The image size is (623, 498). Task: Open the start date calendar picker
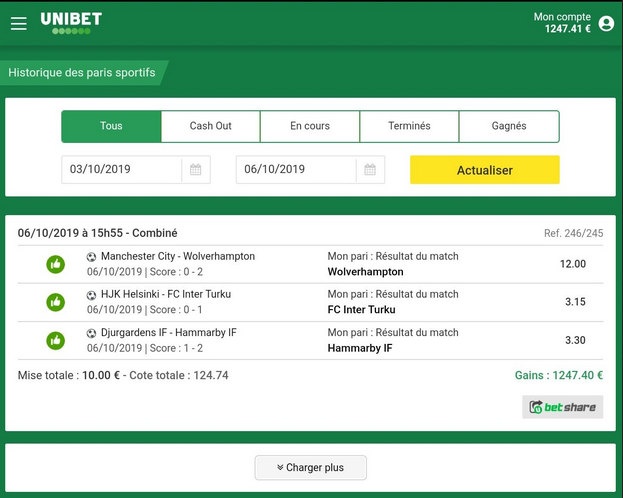click(x=195, y=170)
